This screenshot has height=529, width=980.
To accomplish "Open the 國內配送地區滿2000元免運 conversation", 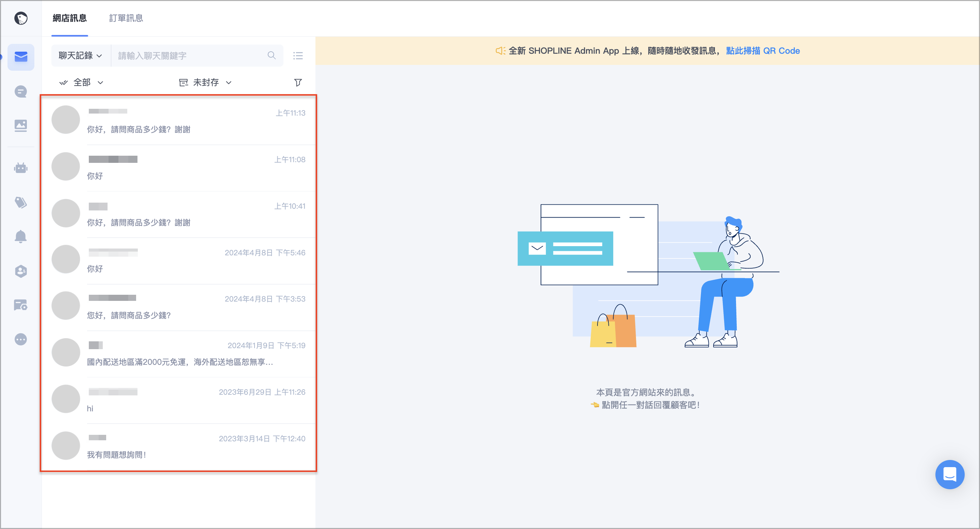I will [179, 354].
